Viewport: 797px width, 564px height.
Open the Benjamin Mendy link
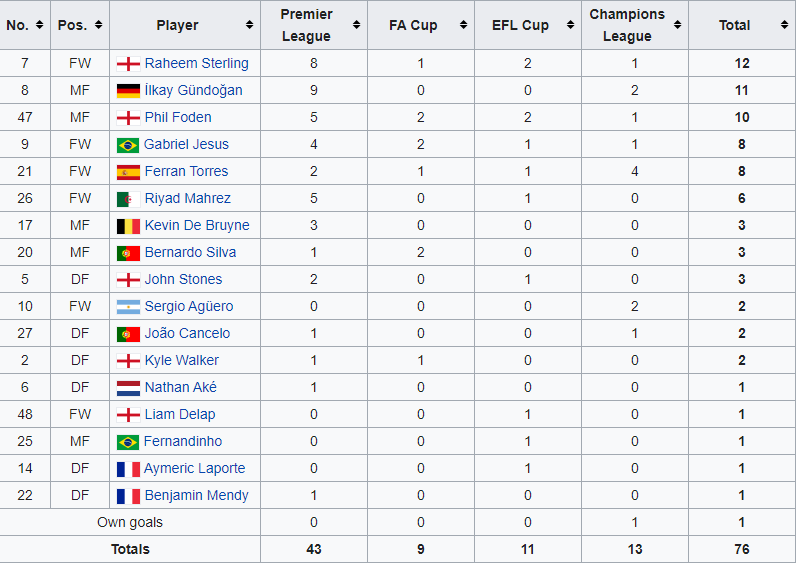click(196, 495)
